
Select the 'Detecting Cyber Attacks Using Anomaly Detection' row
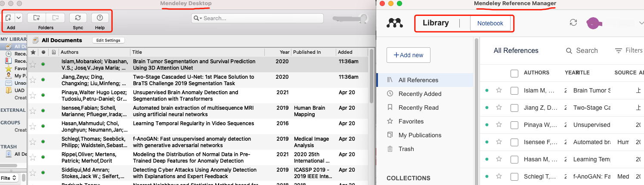click(x=198, y=173)
